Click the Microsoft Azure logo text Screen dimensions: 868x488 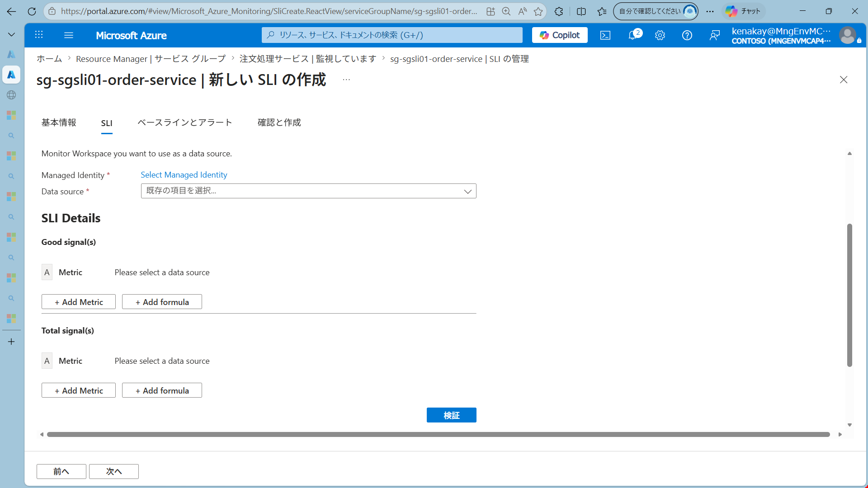pos(131,35)
